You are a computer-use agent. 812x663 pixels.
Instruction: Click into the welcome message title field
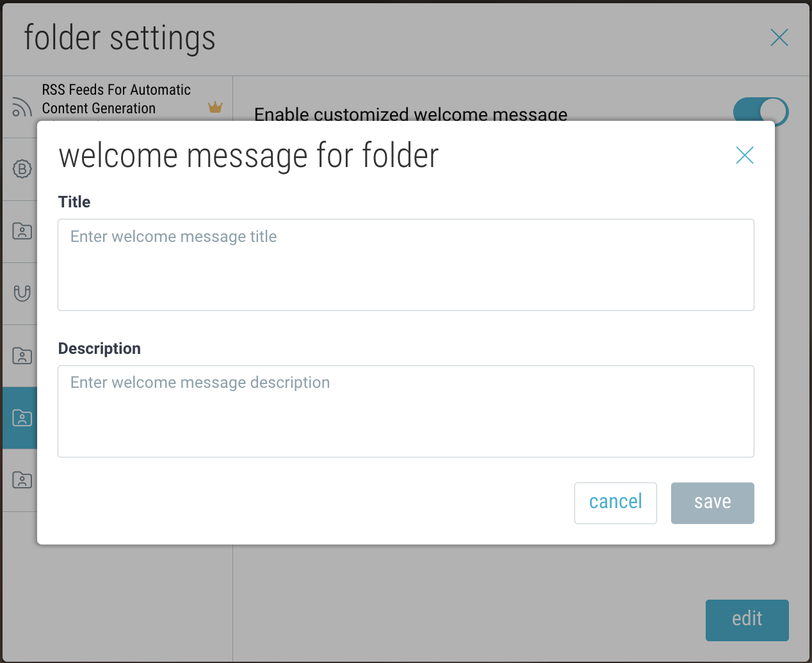(405, 265)
